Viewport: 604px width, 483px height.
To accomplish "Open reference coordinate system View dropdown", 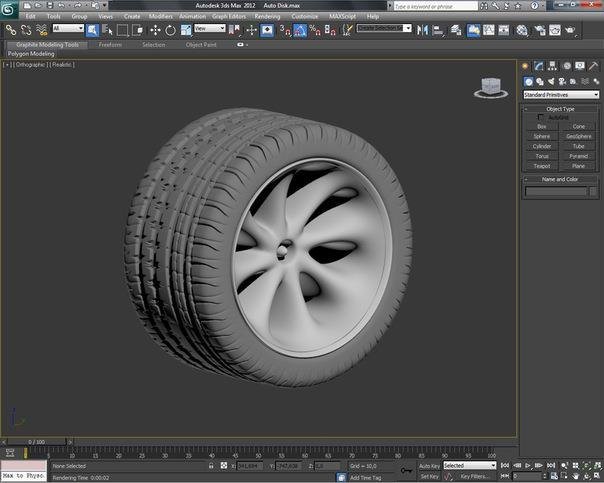I will point(210,28).
